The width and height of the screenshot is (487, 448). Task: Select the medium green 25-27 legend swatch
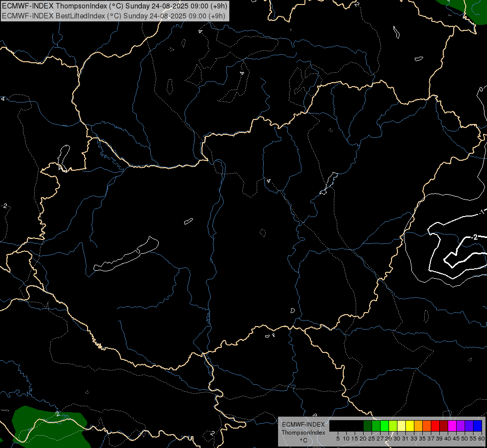pos(376,426)
